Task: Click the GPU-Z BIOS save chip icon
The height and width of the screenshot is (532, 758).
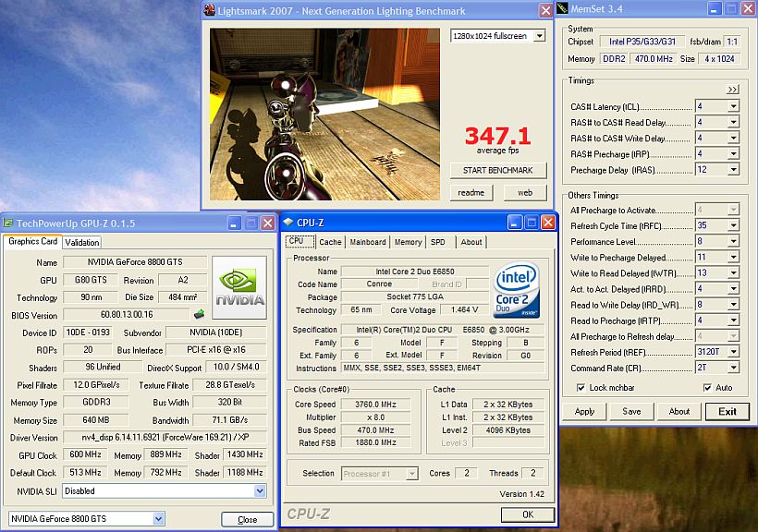Action: 199,315
